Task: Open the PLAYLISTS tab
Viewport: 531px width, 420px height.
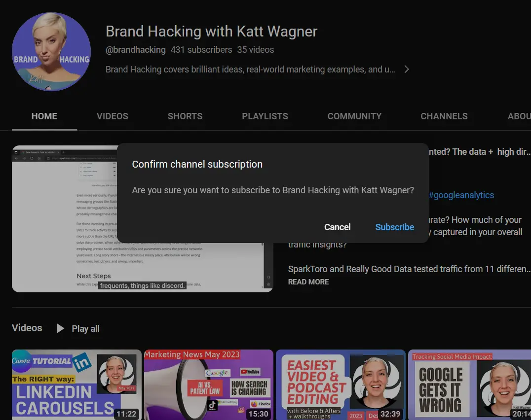Action: coord(265,116)
